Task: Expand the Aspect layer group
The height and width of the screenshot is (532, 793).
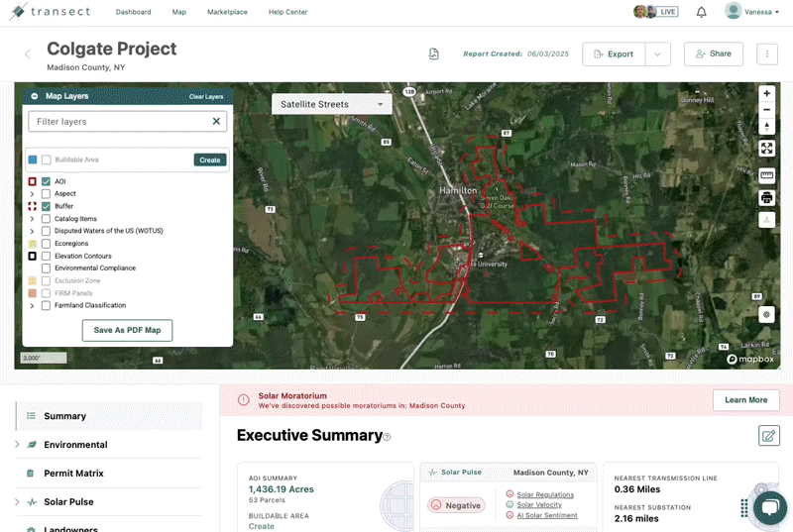Action: click(x=32, y=194)
